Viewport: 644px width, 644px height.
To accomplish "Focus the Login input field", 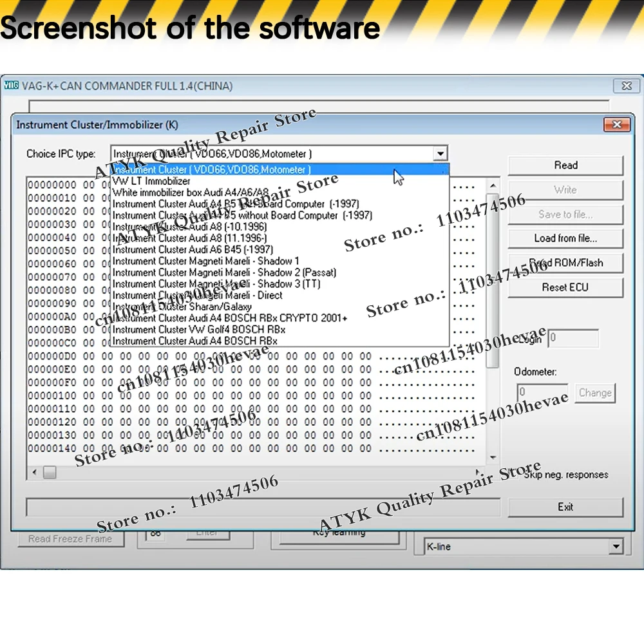I will [573, 338].
